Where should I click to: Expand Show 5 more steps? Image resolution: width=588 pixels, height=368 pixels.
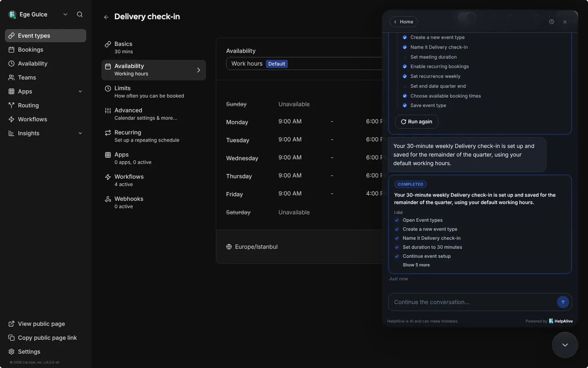[x=416, y=265]
